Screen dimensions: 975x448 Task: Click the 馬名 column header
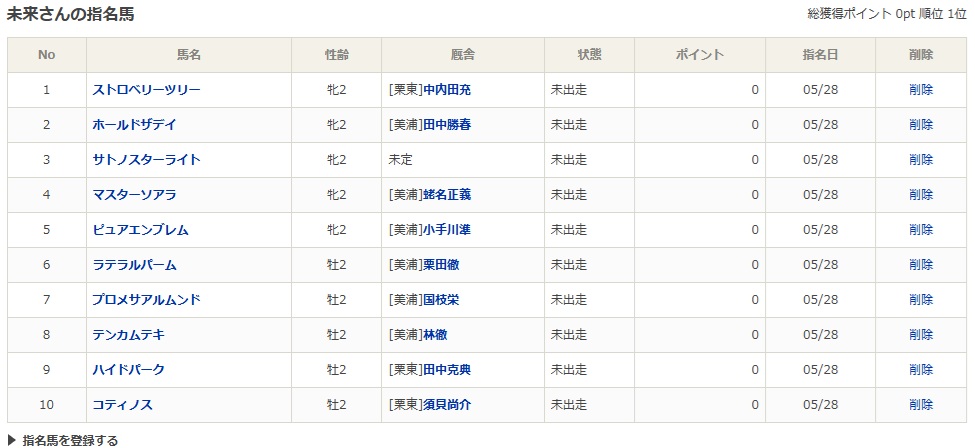(189, 55)
